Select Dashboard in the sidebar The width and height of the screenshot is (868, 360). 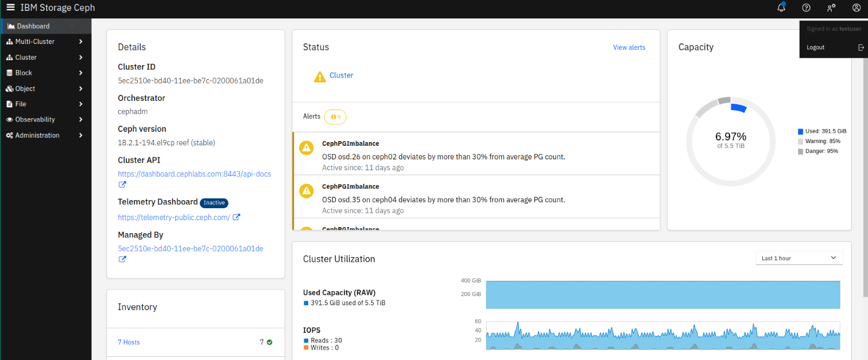[46, 26]
